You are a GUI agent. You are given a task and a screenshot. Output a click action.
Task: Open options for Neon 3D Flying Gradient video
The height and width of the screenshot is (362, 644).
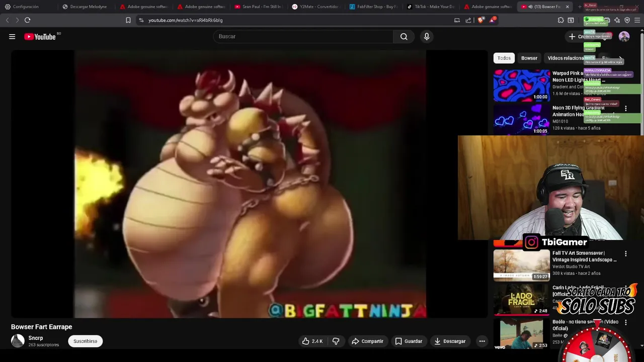[x=626, y=109]
